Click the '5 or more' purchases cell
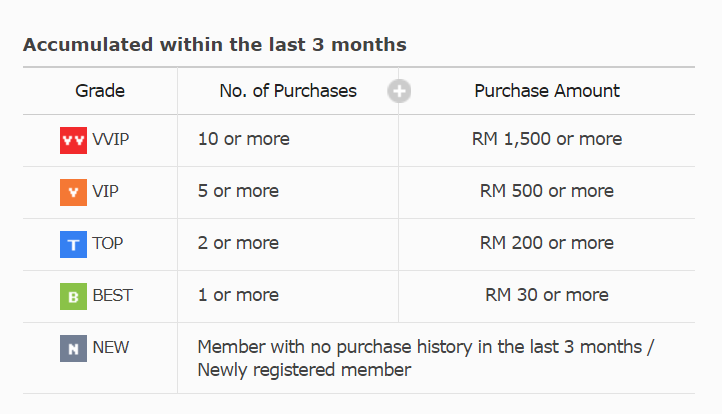 pyautogui.click(x=239, y=191)
